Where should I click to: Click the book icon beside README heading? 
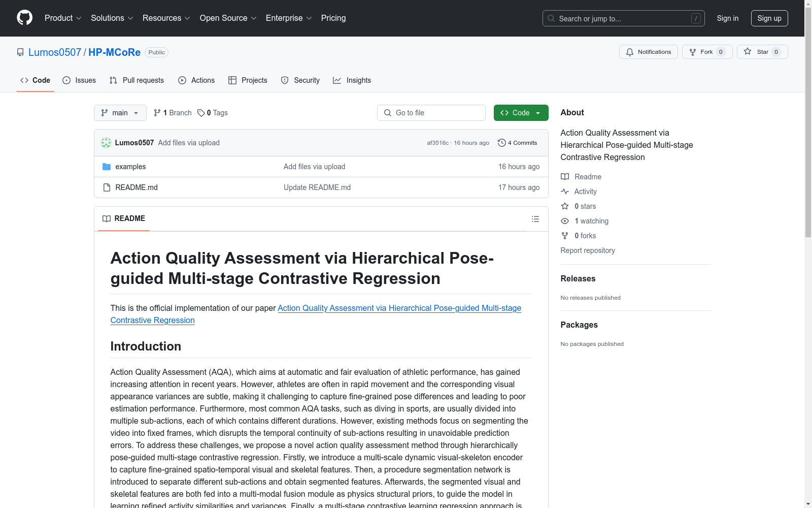click(107, 218)
